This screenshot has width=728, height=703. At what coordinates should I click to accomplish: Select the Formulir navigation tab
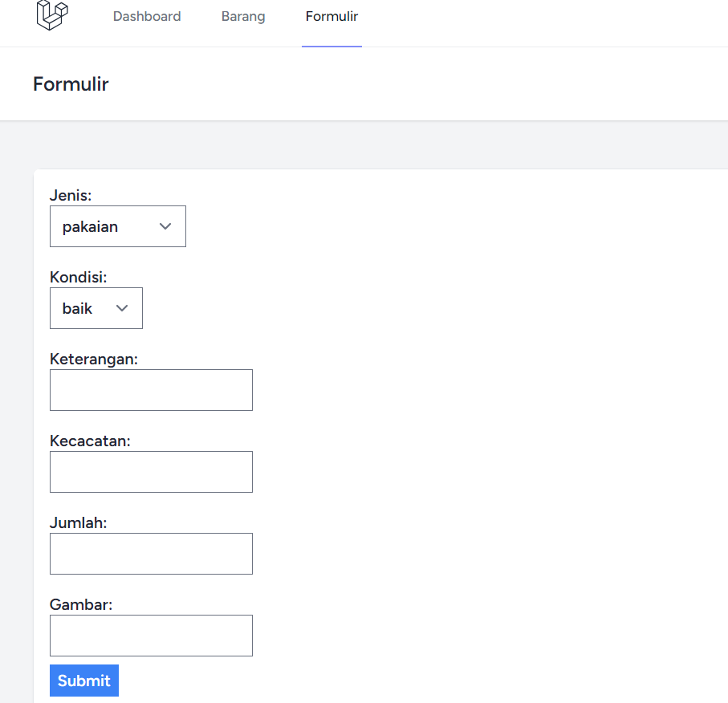coord(331,16)
